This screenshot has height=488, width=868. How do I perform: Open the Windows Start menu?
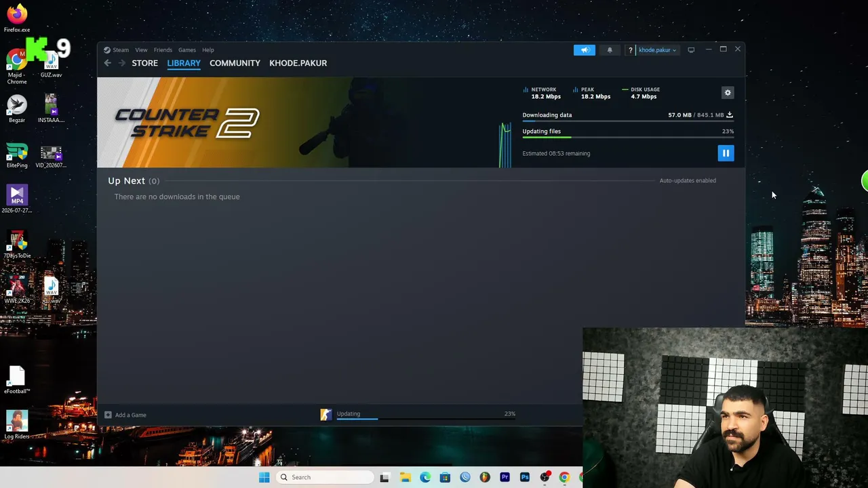pos(264,477)
